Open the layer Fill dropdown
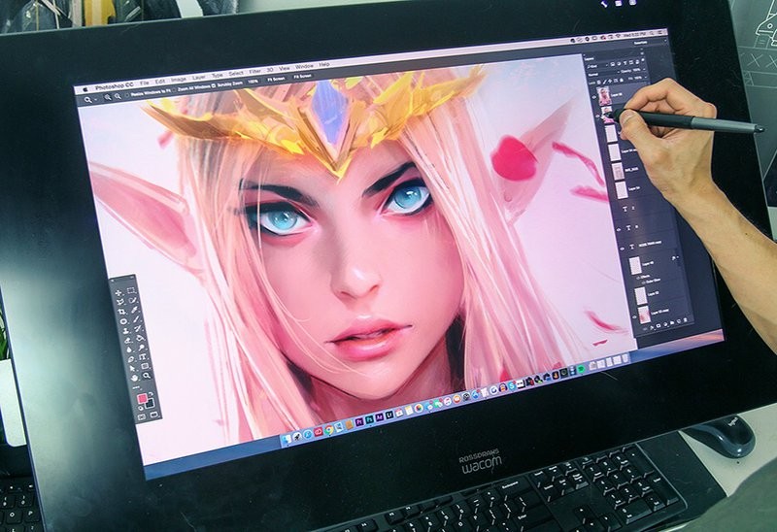This screenshot has height=532, width=777. [646, 77]
